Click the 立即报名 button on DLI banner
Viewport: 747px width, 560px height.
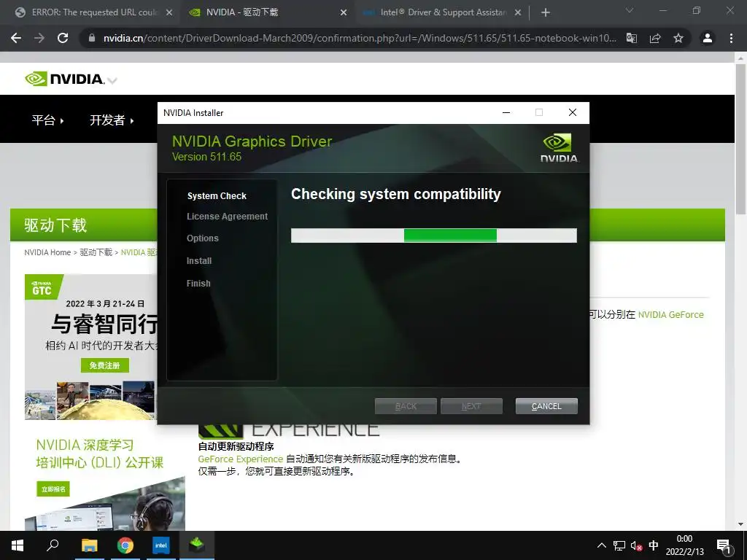(x=53, y=489)
